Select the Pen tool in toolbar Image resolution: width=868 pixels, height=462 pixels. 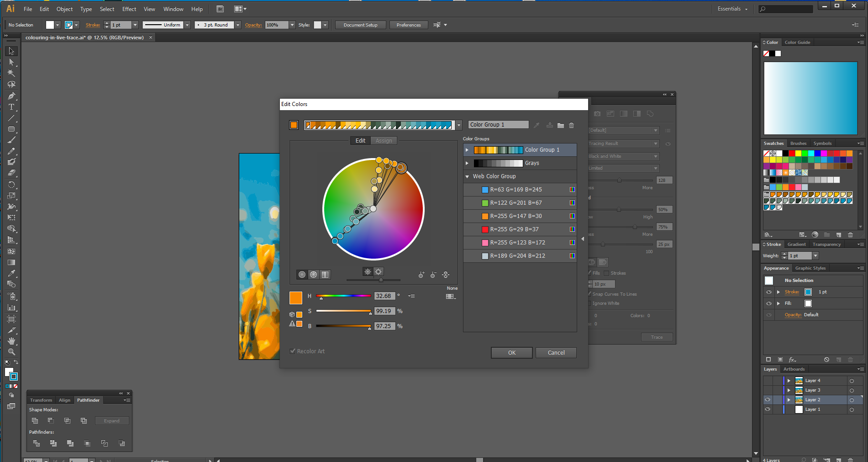pos(11,96)
